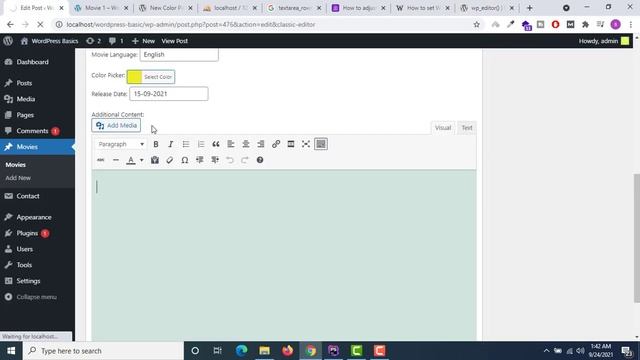
Task: Click the Add Media button
Action: tap(116, 125)
